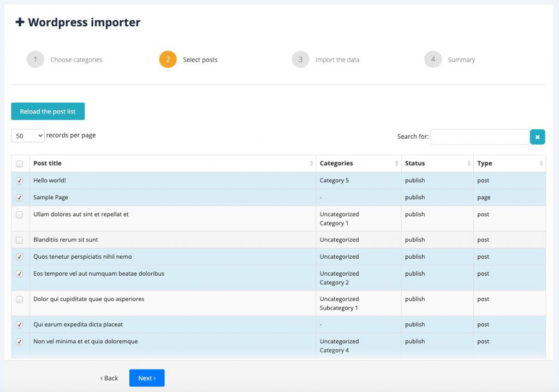Image resolution: width=559 pixels, height=392 pixels.
Task: Select the 'Sample Page' title text
Action: [x=51, y=197]
